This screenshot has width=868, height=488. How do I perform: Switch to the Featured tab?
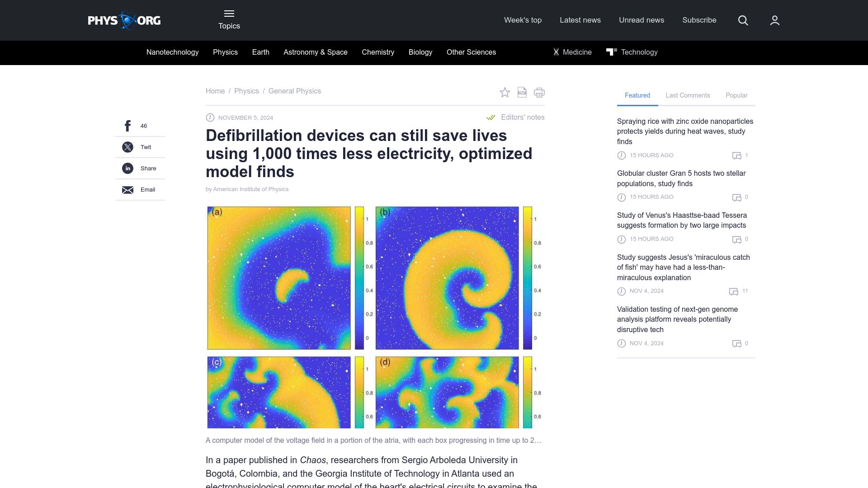pos(637,95)
